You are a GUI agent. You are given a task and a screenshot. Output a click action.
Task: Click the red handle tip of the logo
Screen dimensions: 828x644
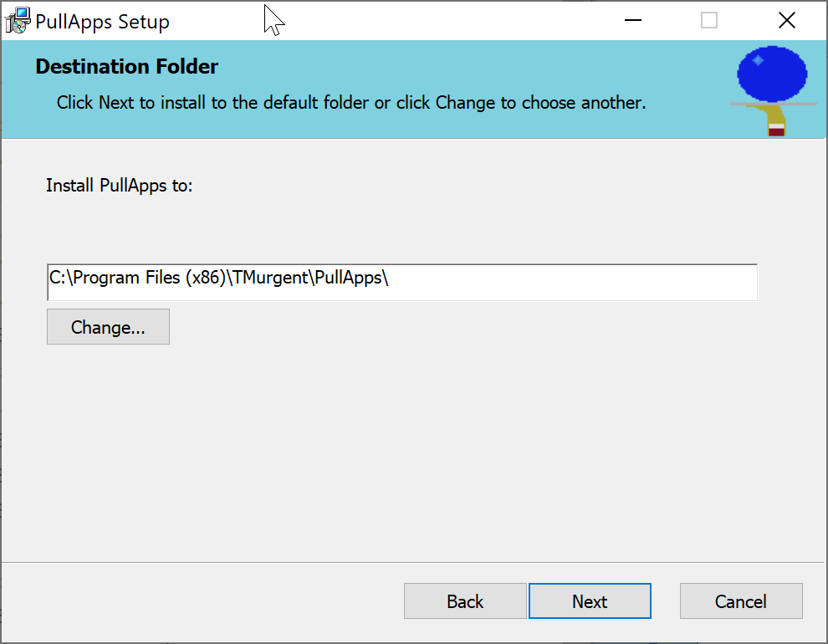(776, 130)
